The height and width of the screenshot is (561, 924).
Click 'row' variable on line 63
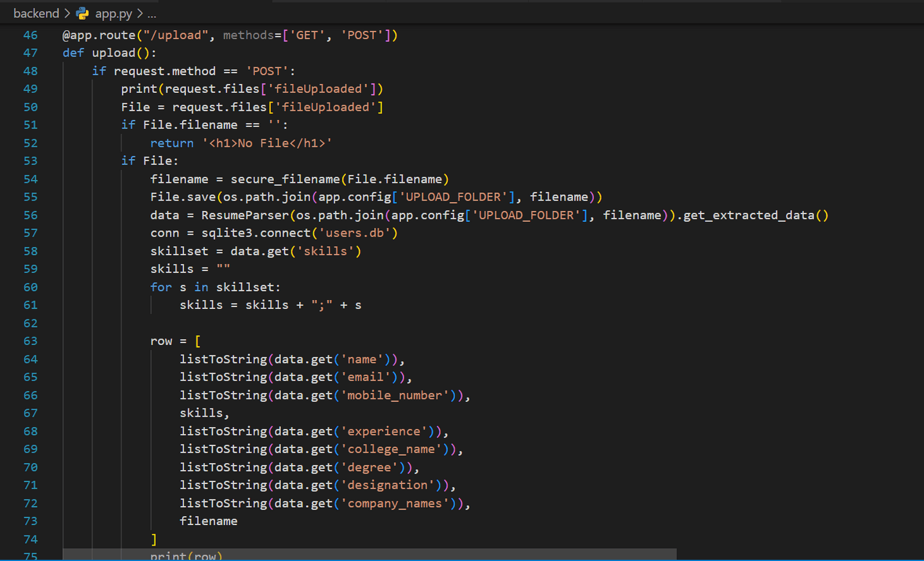point(161,341)
